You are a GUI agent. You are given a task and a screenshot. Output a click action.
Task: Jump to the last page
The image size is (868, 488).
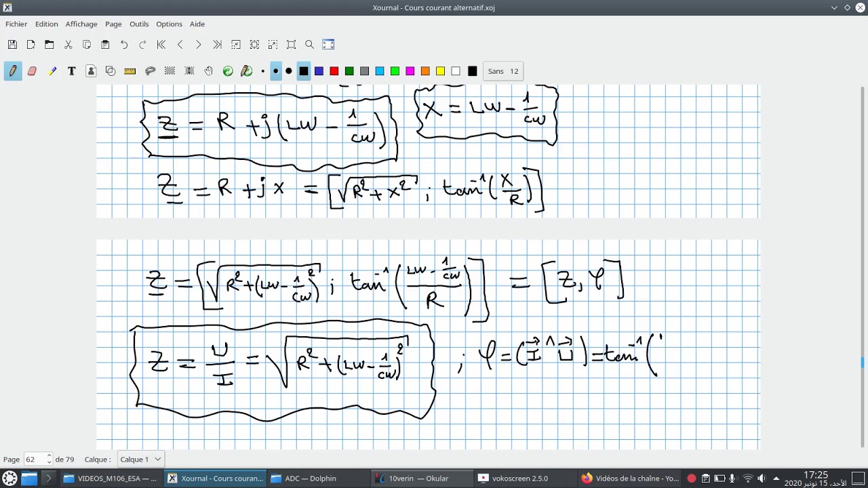pos(217,45)
